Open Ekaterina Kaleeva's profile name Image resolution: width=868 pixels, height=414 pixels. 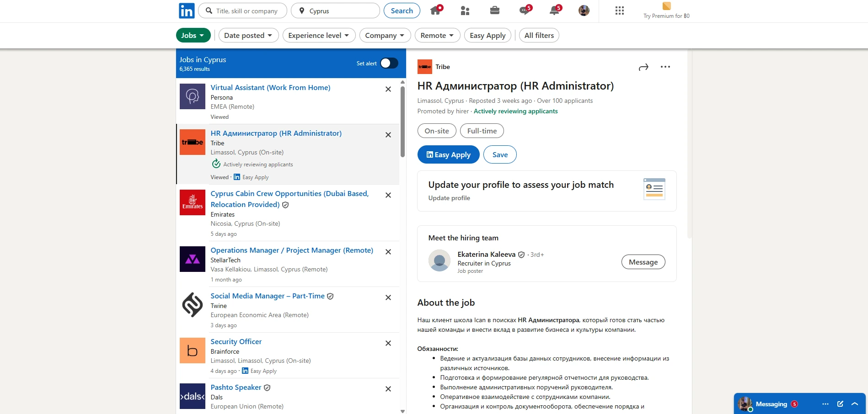(x=487, y=254)
